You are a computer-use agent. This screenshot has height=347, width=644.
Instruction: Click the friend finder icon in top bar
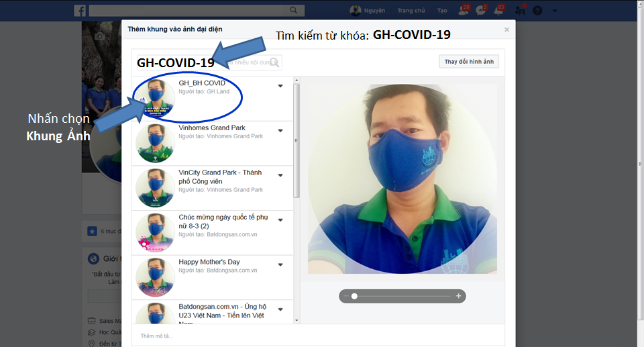520,10
